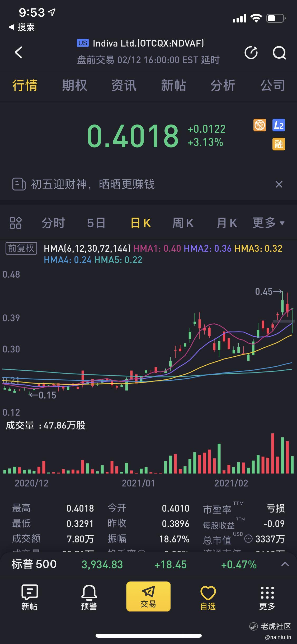Show the 分时 intraday chart

pyautogui.click(x=53, y=223)
